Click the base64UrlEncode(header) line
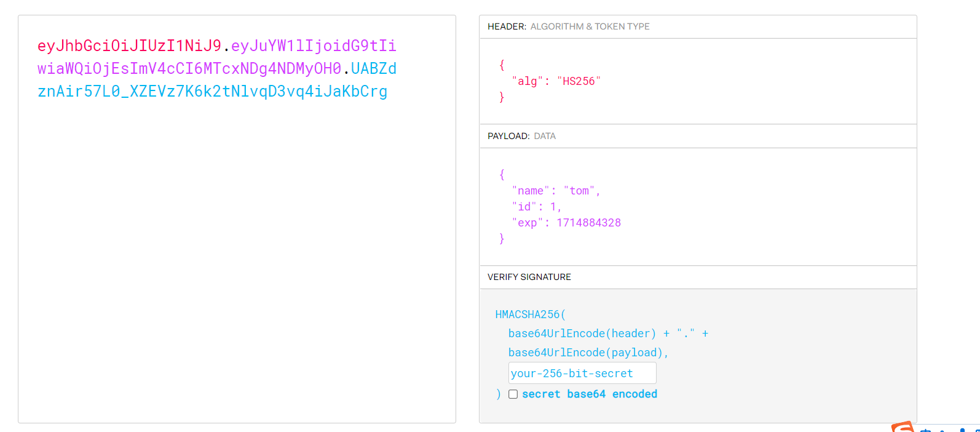 pyautogui.click(x=582, y=334)
